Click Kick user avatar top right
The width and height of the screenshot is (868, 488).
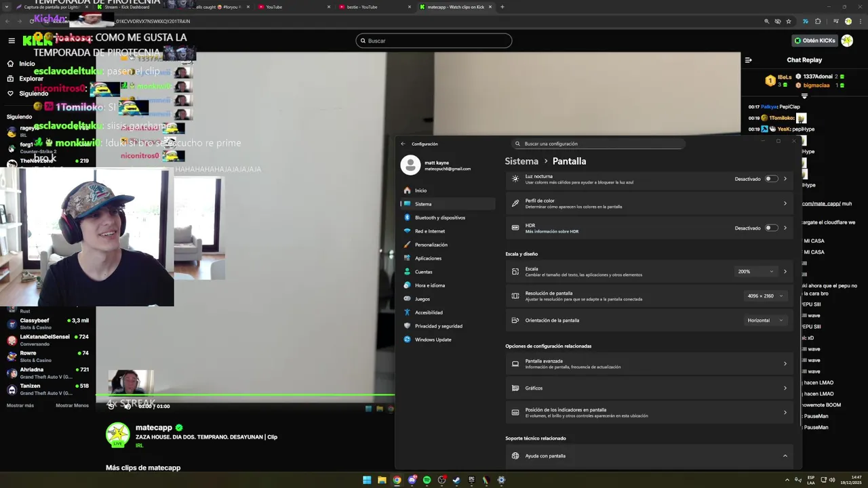[x=847, y=41]
